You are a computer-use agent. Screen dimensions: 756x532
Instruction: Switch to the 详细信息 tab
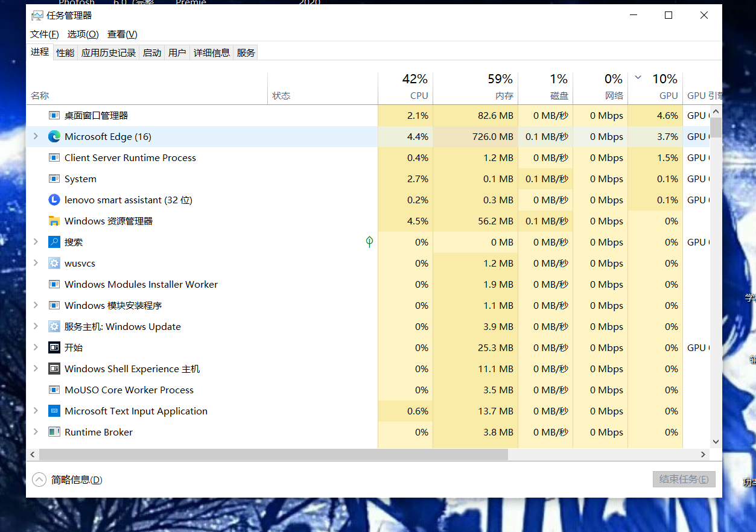click(x=212, y=53)
